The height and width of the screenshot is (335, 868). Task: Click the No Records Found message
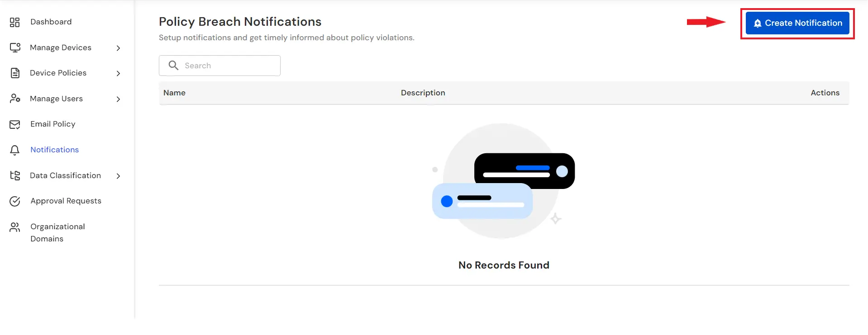click(x=504, y=265)
